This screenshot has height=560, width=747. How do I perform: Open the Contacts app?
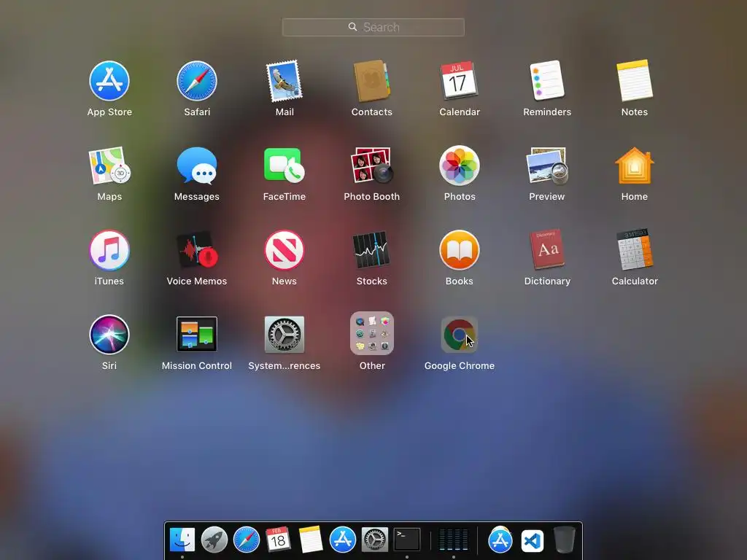coord(371,81)
